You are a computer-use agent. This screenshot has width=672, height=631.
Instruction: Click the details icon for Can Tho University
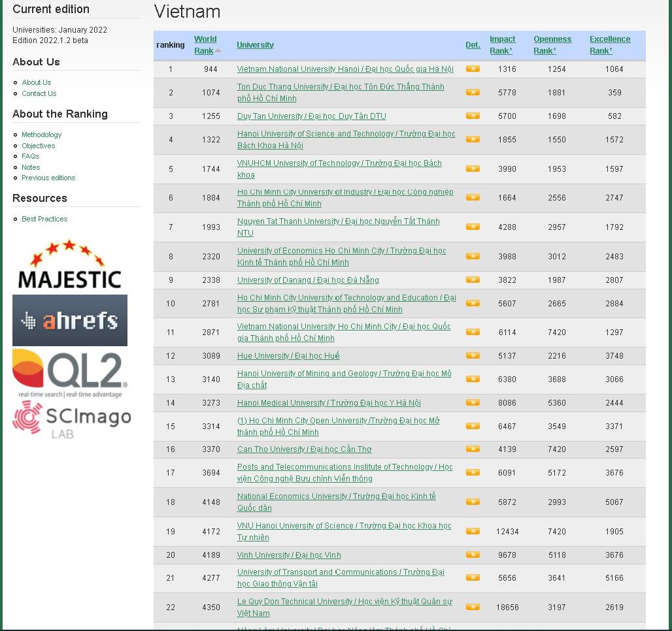click(473, 449)
